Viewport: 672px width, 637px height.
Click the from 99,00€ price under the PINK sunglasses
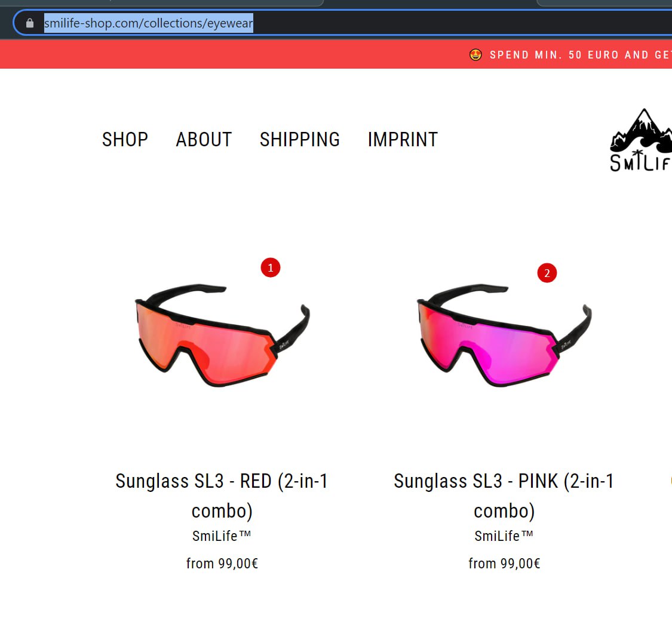pyautogui.click(x=504, y=564)
